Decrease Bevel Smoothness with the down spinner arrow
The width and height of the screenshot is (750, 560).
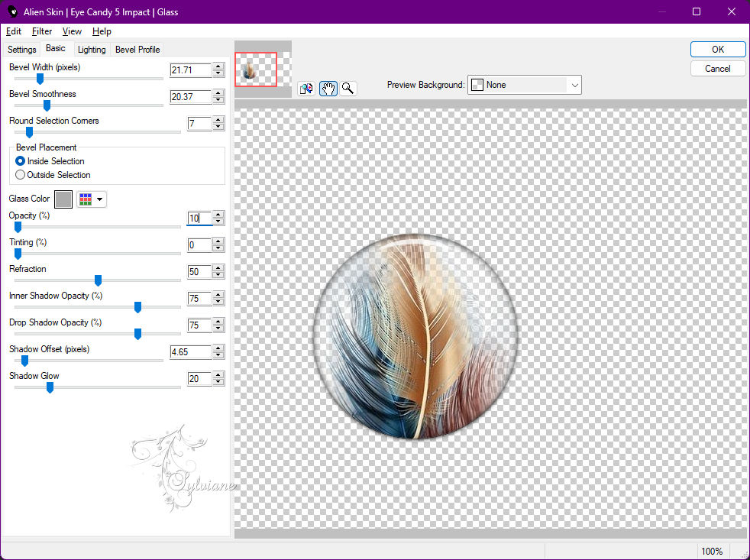pos(218,100)
